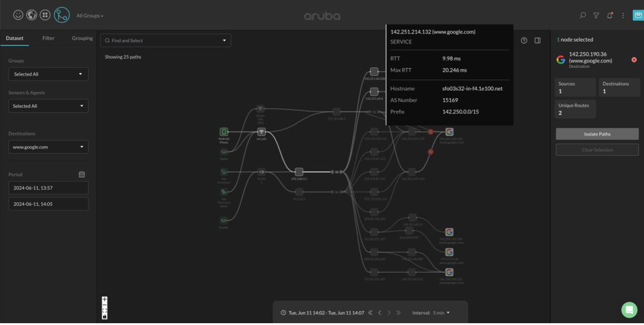Image resolution: width=644 pixels, height=325 pixels.
Task: Switch to the Grouping tab
Action: [x=82, y=38]
